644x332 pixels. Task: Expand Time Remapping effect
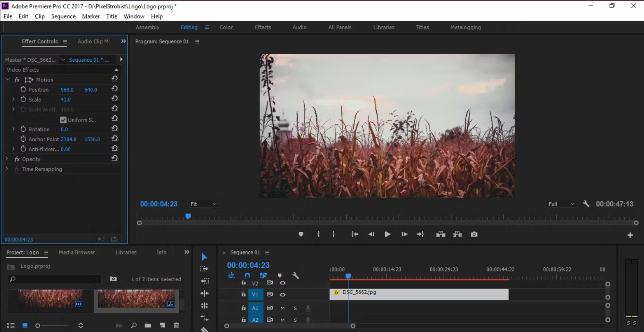point(7,169)
